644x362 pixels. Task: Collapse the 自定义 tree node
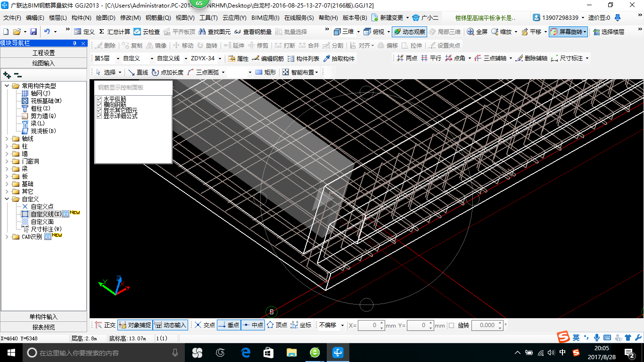pos(7,199)
